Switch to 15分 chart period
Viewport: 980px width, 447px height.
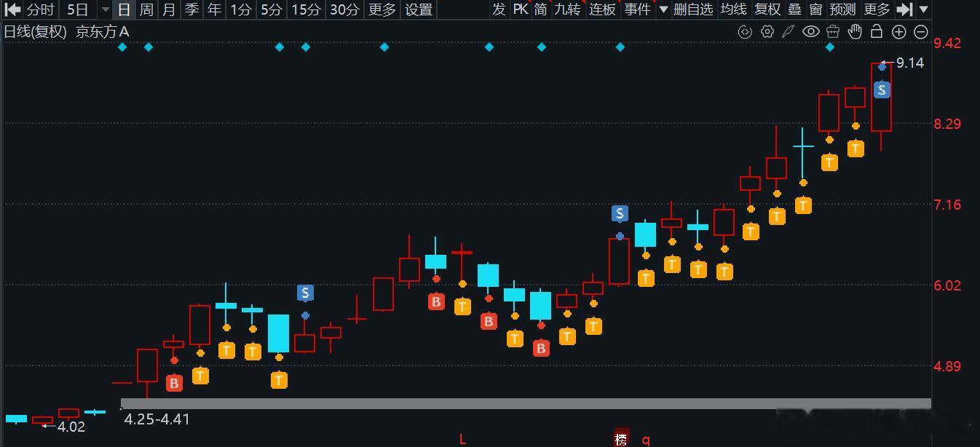point(306,9)
